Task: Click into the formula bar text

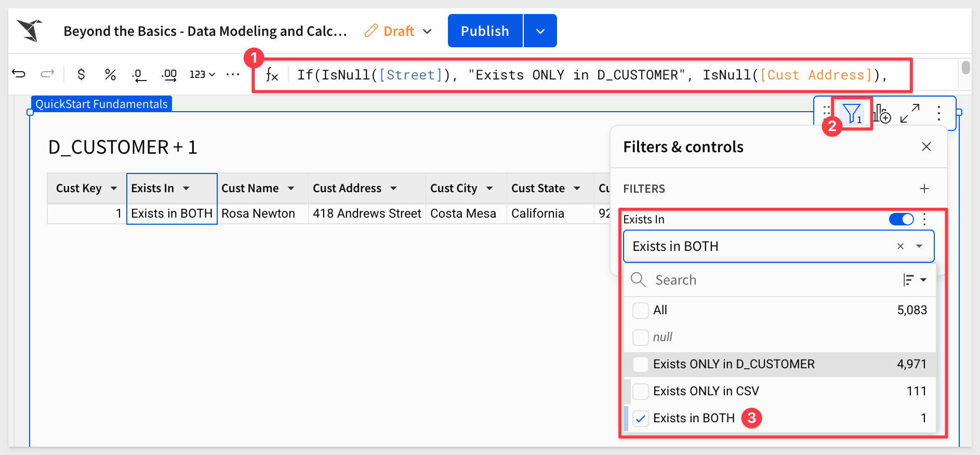Action: pyautogui.click(x=592, y=75)
